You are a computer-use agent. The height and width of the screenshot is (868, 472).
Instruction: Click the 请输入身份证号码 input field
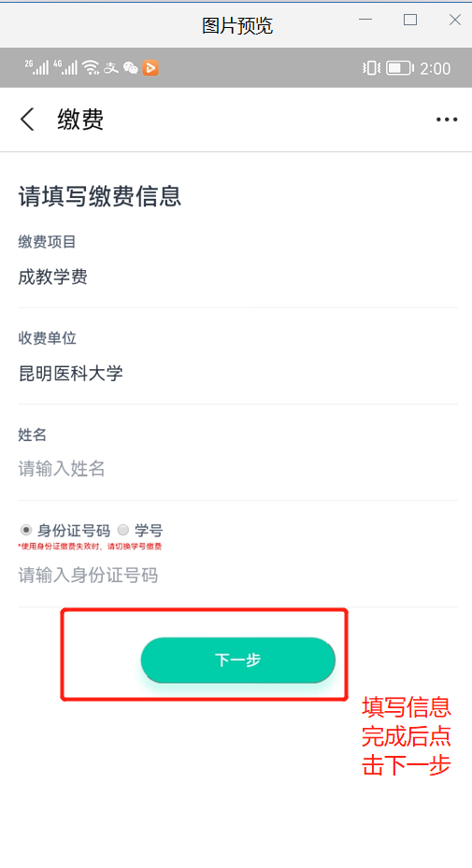[237, 576]
